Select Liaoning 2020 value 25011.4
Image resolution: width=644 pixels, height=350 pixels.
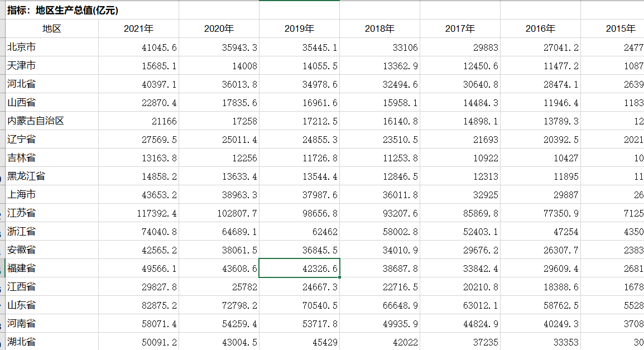click(219, 139)
